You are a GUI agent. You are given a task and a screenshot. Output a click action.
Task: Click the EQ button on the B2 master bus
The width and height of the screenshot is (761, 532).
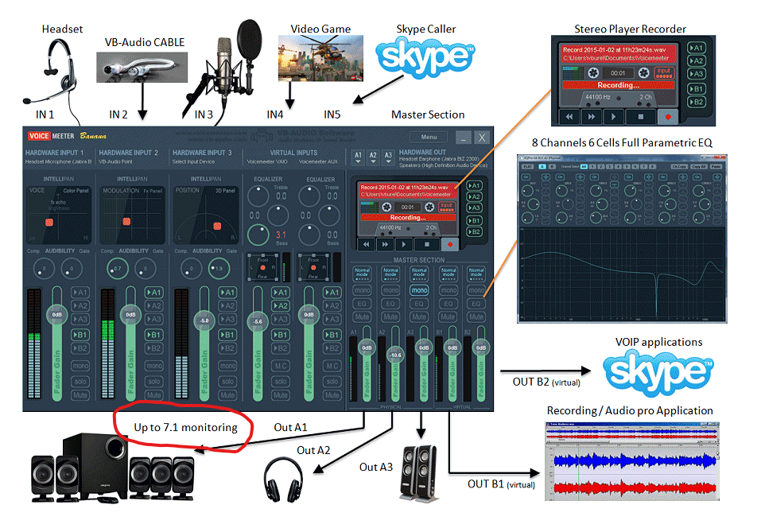coord(476,304)
